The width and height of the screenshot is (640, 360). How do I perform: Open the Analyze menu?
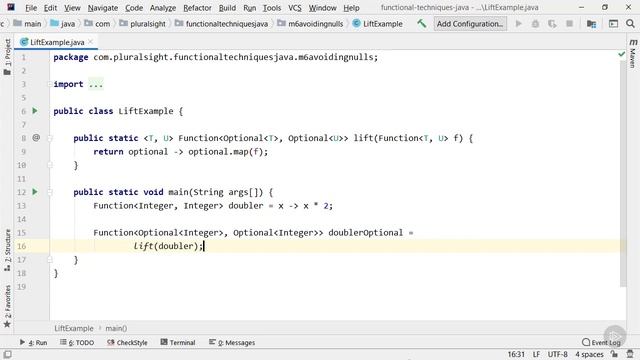coord(162,8)
